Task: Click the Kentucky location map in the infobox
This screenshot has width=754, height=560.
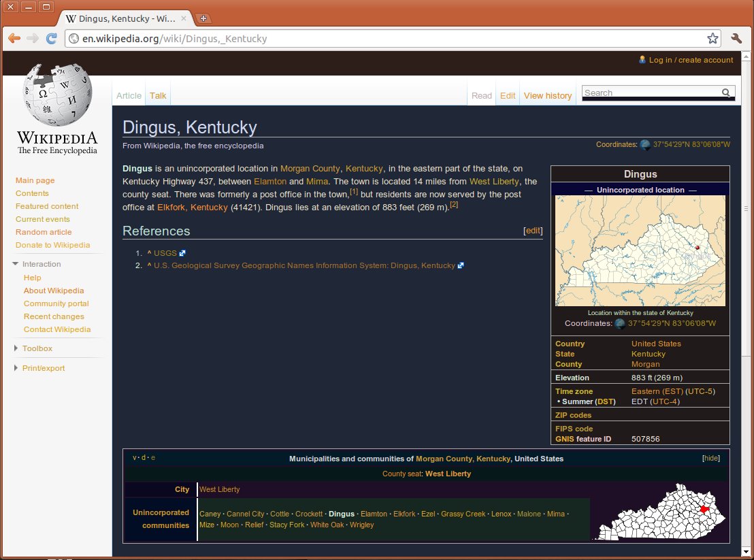Action: 640,250
